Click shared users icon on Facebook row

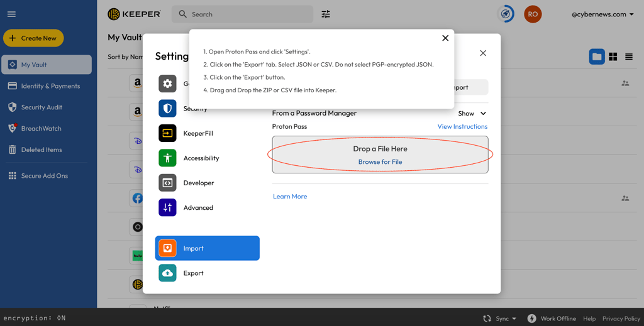point(625,198)
